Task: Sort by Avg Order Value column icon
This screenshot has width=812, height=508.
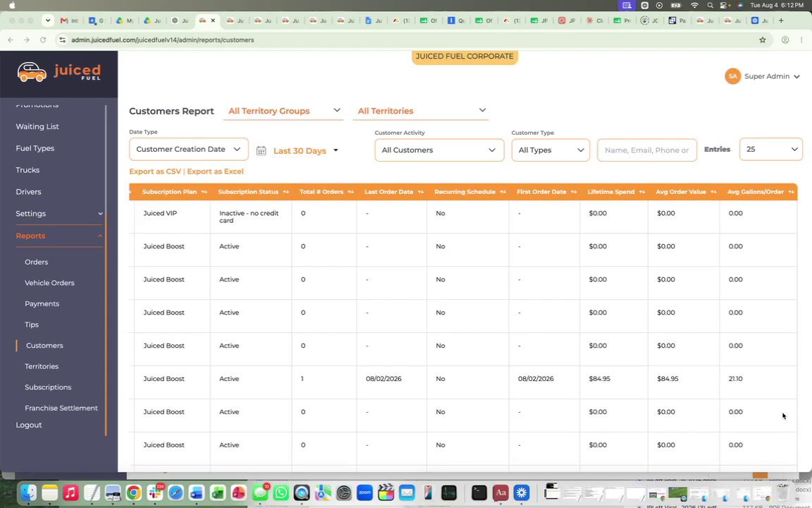Action: pos(713,192)
